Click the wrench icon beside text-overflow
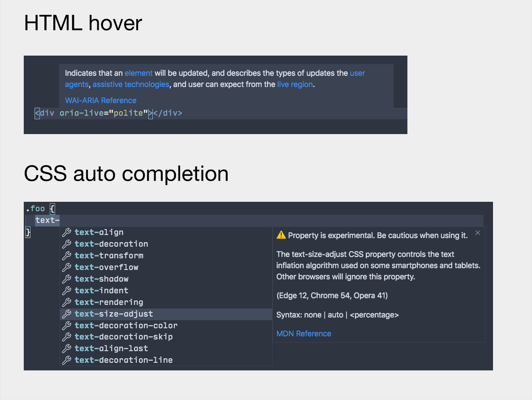Image resolution: width=532 pixels, height=400 pixels. tap(67, 267)
